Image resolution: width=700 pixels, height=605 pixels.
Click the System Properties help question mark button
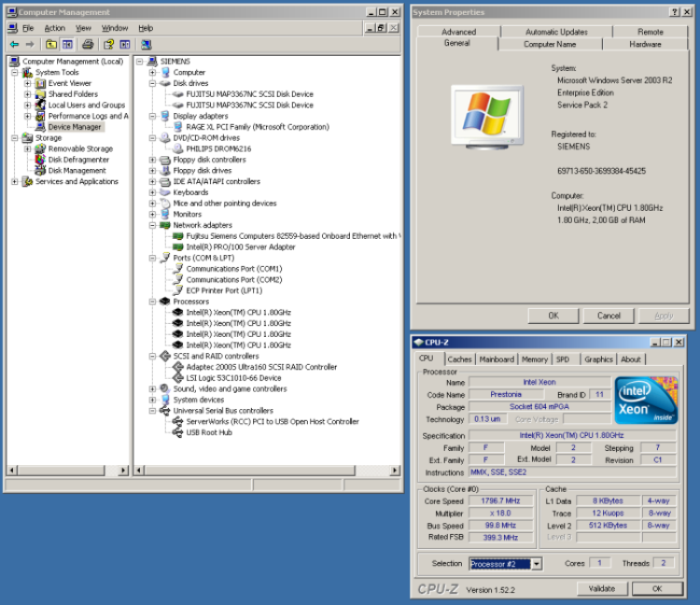pyautogui.click(x=675, y=12)
